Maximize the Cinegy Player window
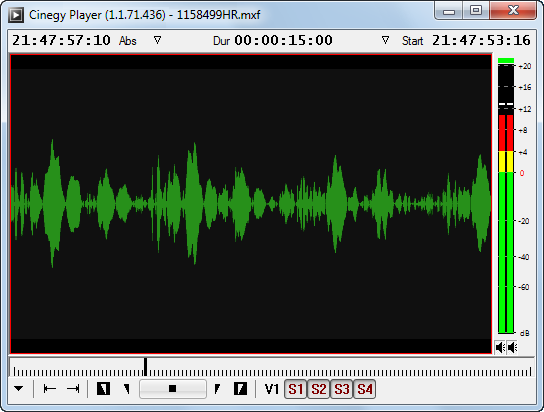 click(x=476, y=11)
